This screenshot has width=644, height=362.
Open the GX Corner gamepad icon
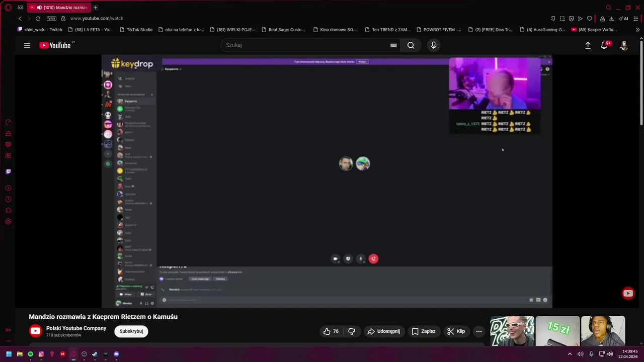pyautogui.click(x=20, y=8)
